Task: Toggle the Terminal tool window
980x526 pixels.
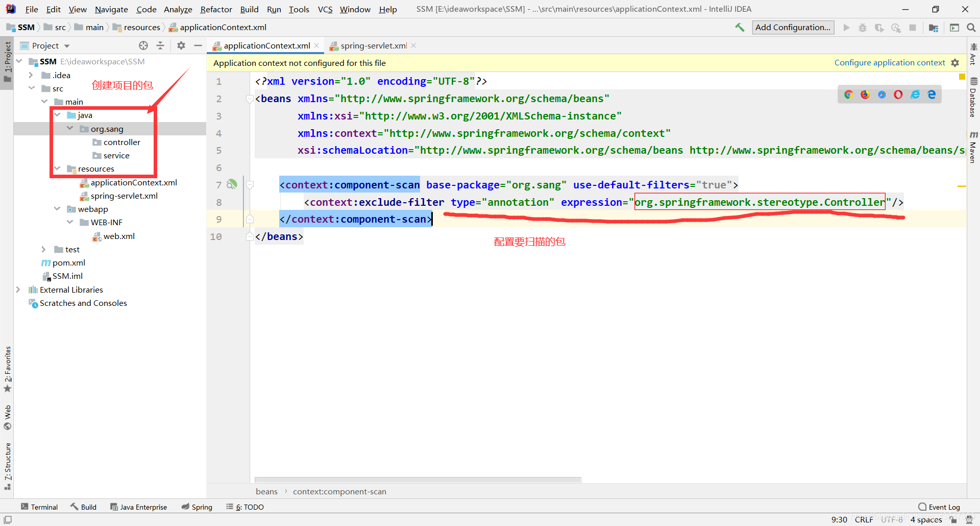Action: click(39, 507)
